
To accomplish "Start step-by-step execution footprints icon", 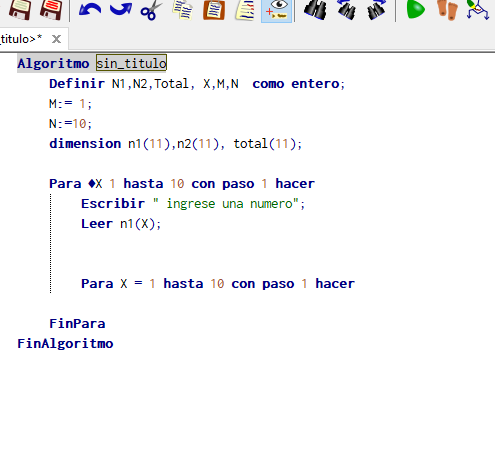I will click(447, 9).
